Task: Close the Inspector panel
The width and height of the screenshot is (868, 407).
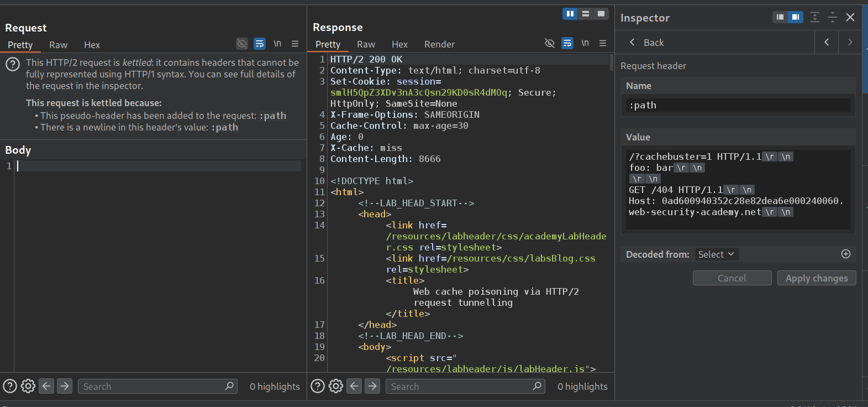Action: coord(850,17)
